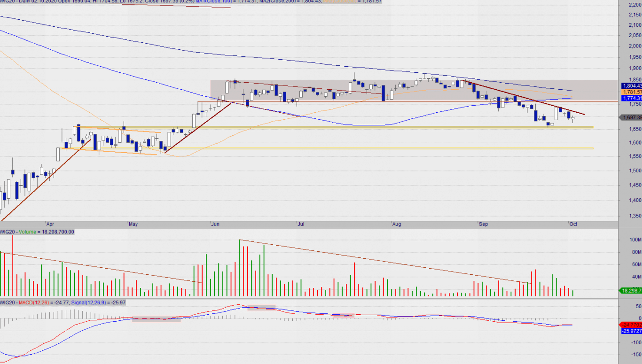642x364 pixels.
Task: Select the 1,697.39 last close price label
Action: [x=631, y=117]
